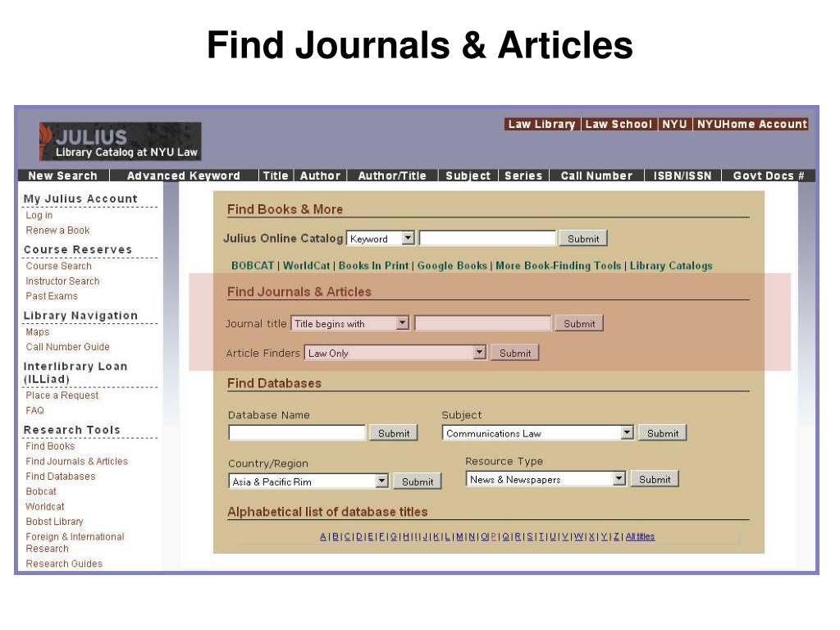Viewport: 840px width, 630px height.
Task: Open Books In Print link
Action: tap(373, 266)
